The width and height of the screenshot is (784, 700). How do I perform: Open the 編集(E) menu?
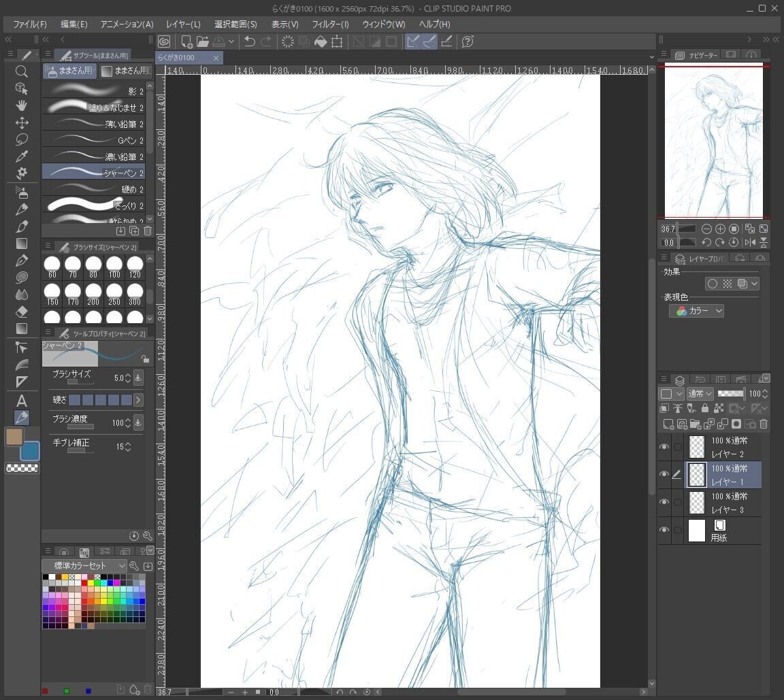[74, 24]
